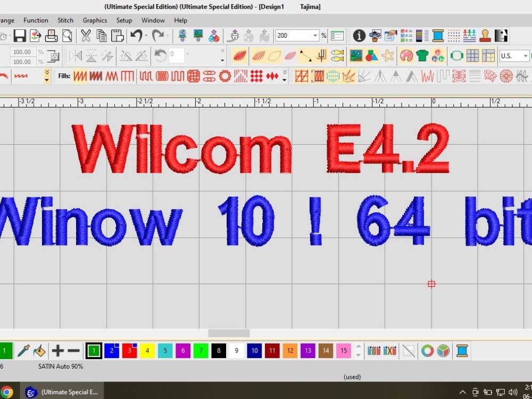Copy selection with the copy icon
This screenshot has height=399, width=532.
102,36
